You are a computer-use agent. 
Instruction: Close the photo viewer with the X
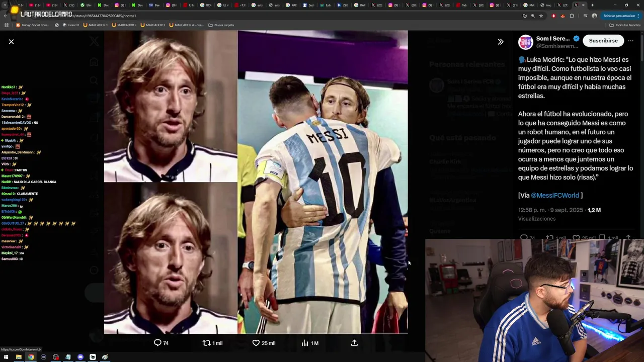[x=11, y=42]
